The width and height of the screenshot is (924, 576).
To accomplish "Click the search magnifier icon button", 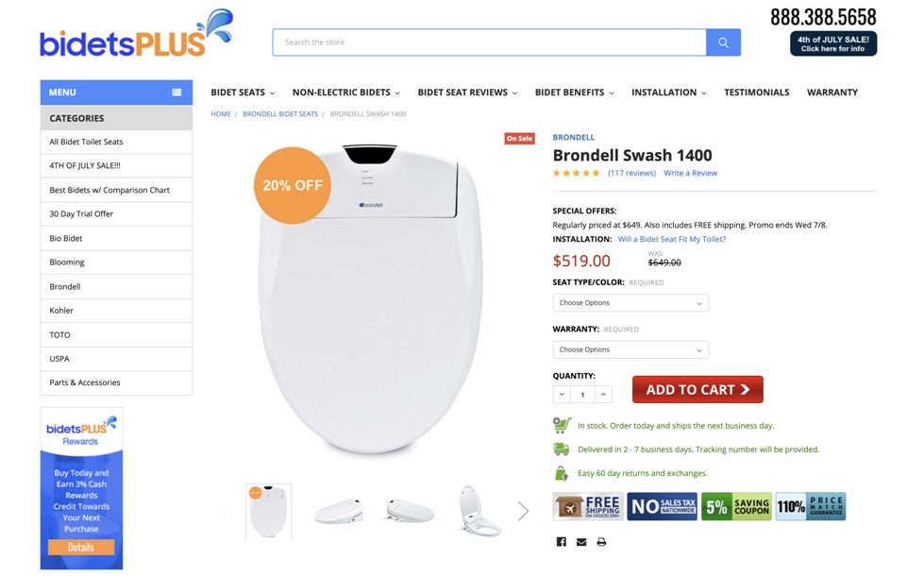I will tap(723, 42).
